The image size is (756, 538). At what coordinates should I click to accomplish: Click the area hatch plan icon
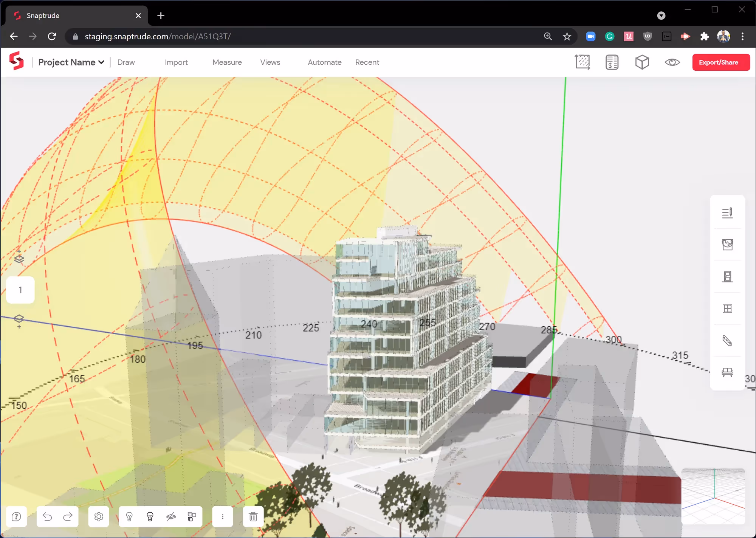582,62
